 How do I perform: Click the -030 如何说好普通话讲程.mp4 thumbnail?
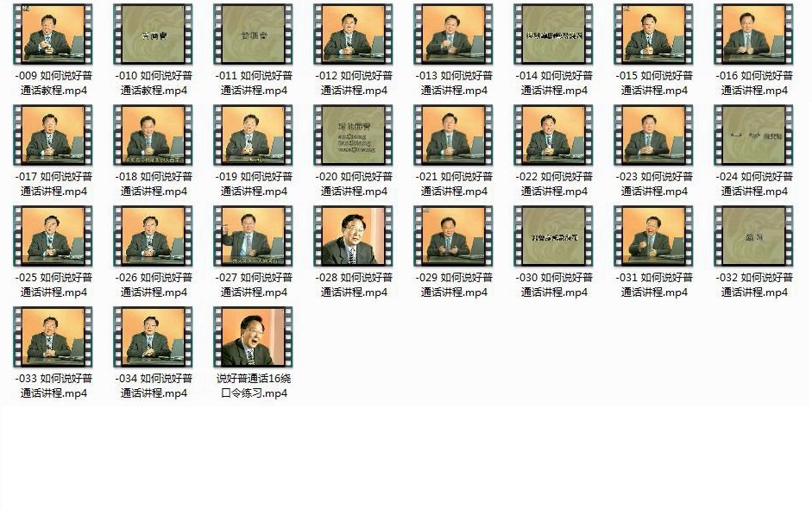[x=553, y=236]
